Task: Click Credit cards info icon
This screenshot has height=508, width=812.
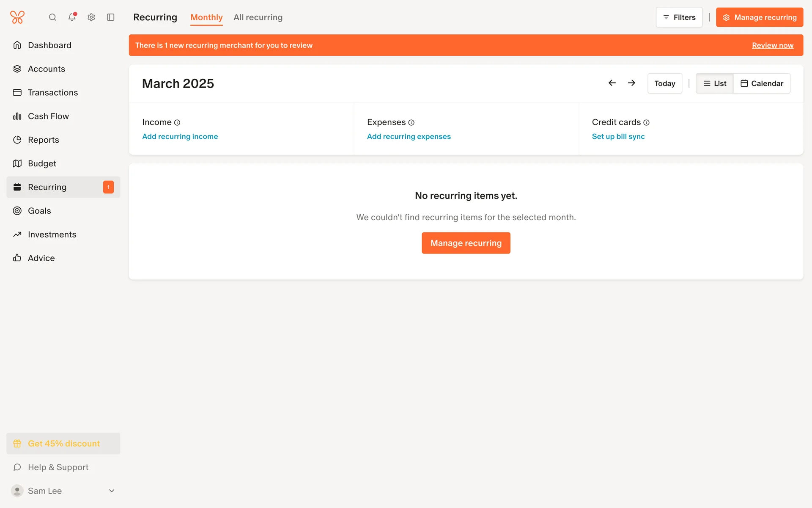Action: (646, 123)
